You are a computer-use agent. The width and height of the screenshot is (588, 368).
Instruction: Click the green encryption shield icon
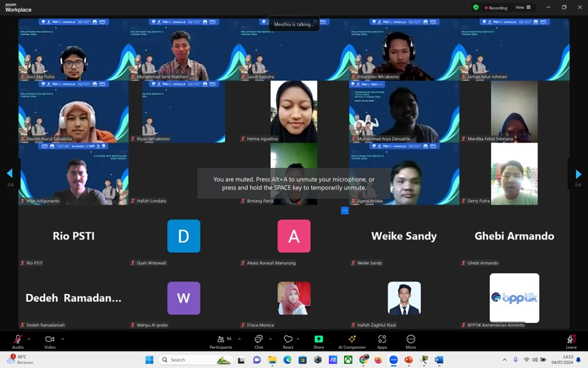pos(476,8)
